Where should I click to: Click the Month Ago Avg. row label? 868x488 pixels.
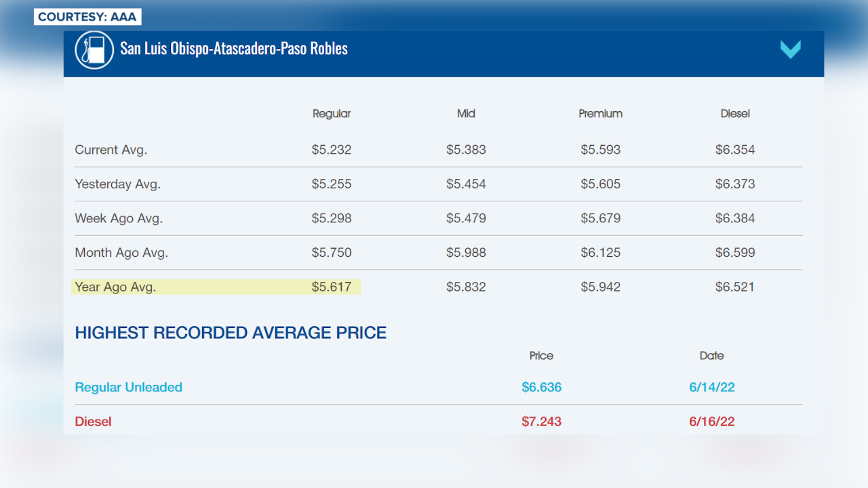(x=121, y=253)
